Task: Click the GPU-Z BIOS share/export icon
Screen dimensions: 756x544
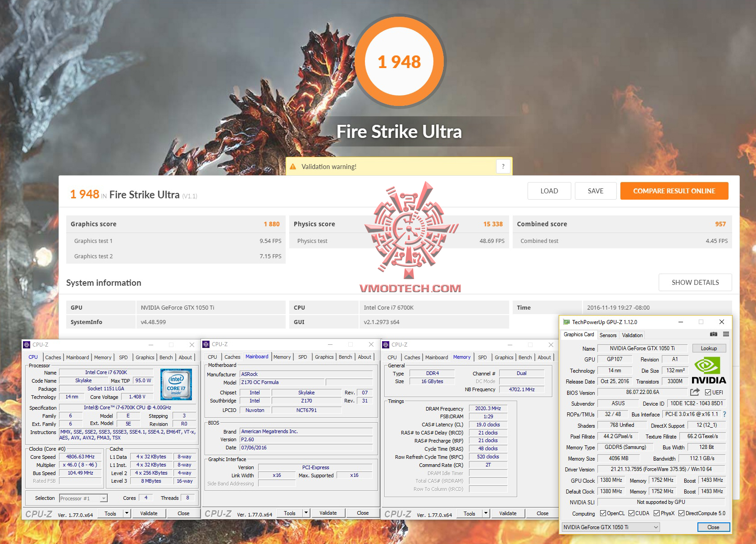Action: pyautogui.click(x=695, y=392)
